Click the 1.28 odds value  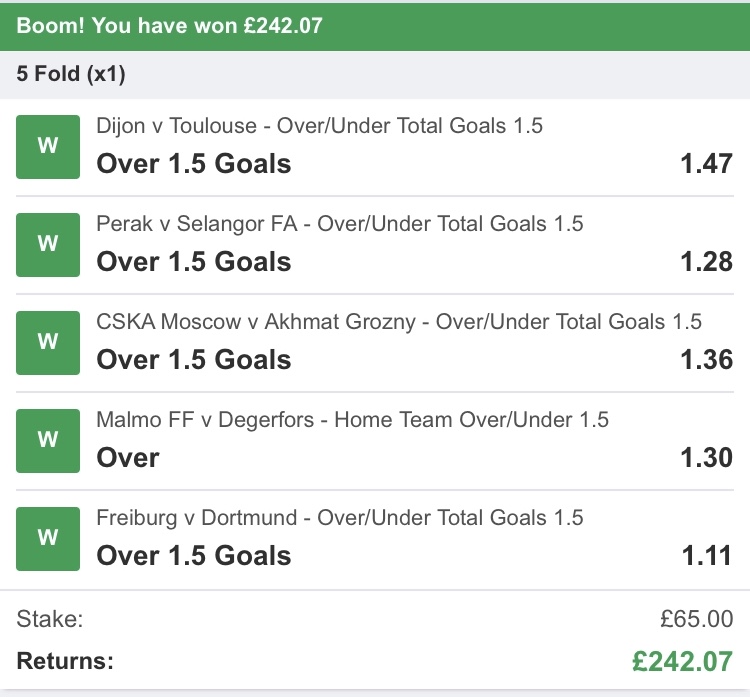tap(706, 261)
